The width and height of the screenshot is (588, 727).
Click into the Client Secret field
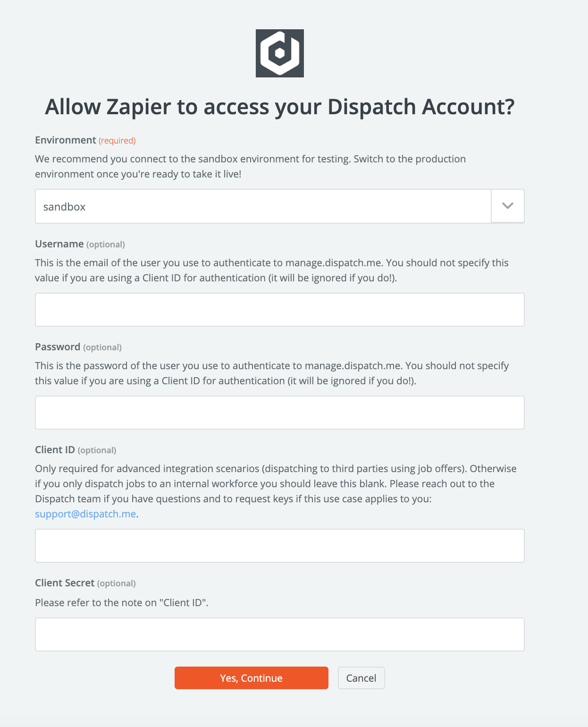coord(280,634)
